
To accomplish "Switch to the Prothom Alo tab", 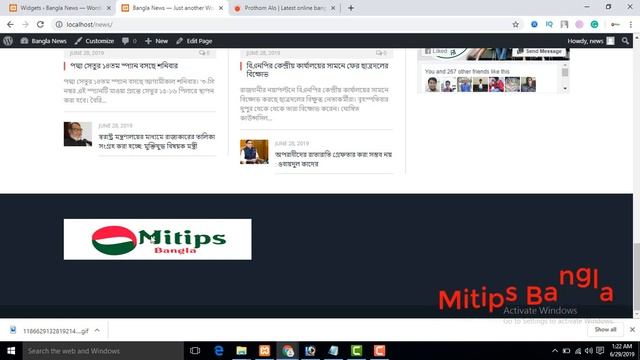I will pyautogui.click(x=280, y=8).
